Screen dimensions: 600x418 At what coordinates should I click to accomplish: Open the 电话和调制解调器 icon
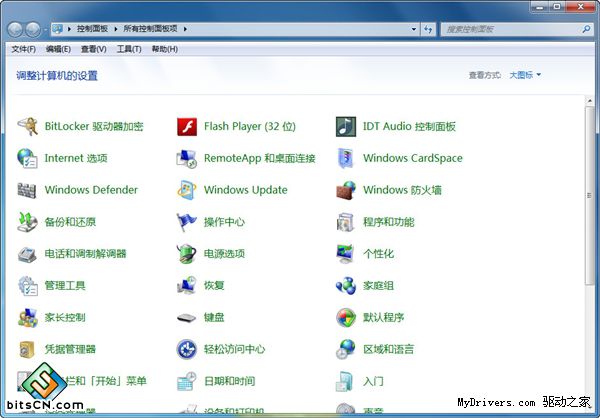point(28,254)
